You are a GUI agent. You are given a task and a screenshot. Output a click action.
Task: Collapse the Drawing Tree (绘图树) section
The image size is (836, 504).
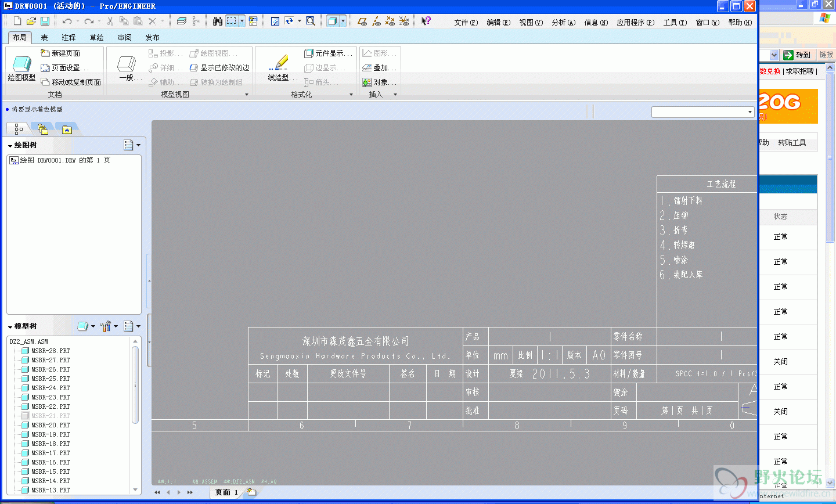tap(10, 146)
